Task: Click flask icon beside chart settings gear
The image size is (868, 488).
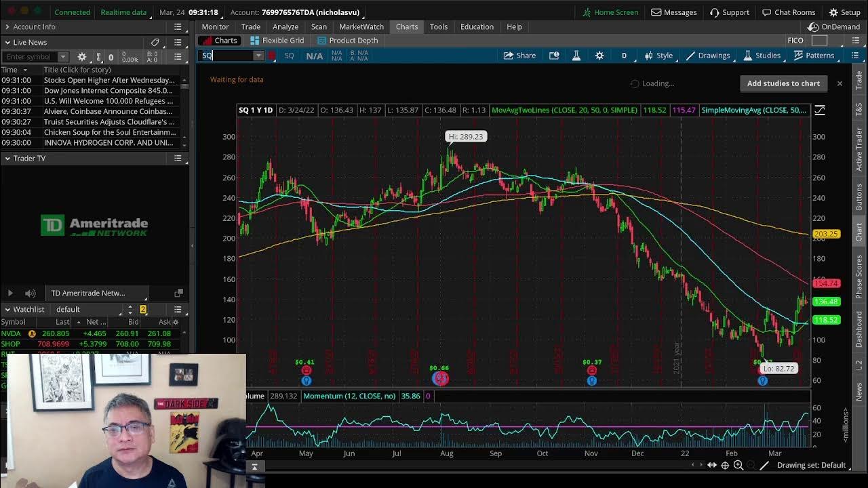Action: pos(576,56)
